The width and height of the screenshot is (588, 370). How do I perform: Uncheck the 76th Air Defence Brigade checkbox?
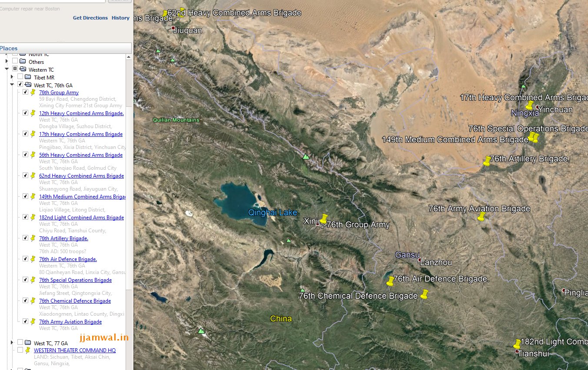click(25, 259)
